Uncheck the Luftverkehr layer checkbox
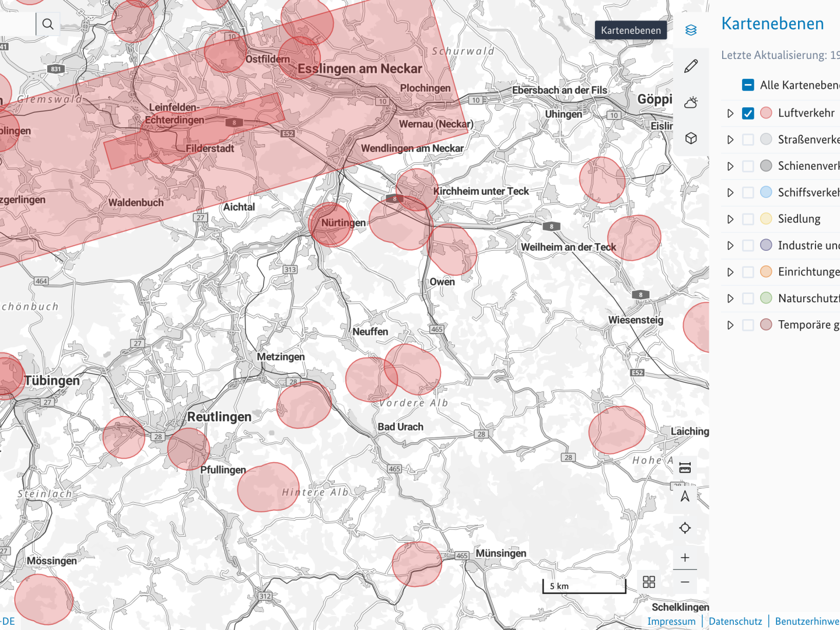 click(x=748, y=113)
